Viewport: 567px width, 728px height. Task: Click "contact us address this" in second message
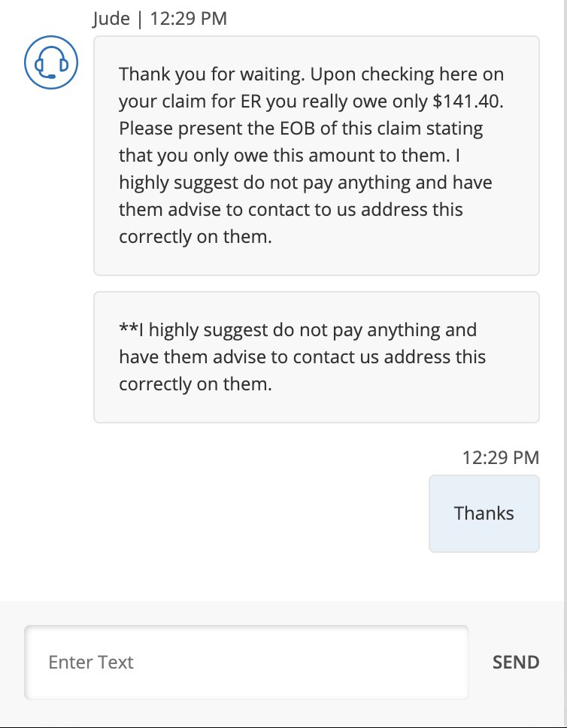390,356
